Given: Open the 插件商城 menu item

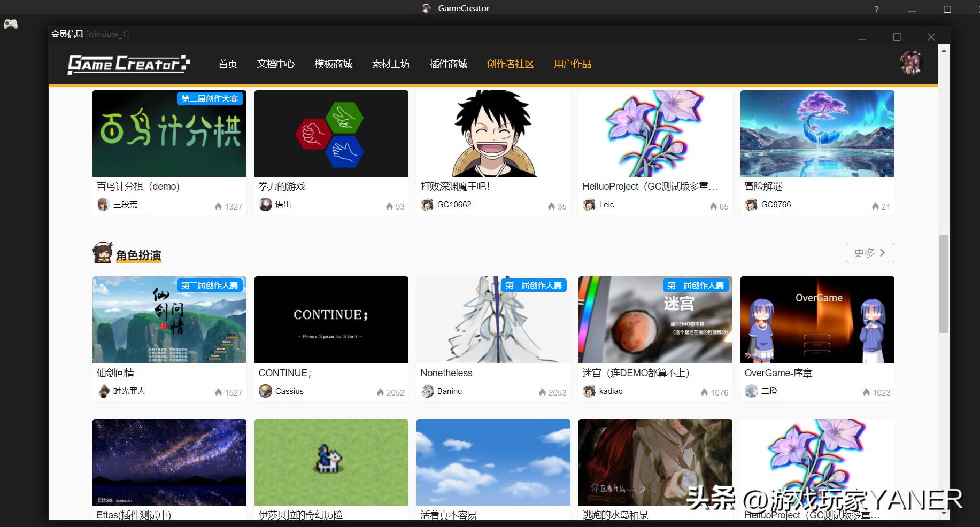Looking at the screenshot, I should pos(449,64).
